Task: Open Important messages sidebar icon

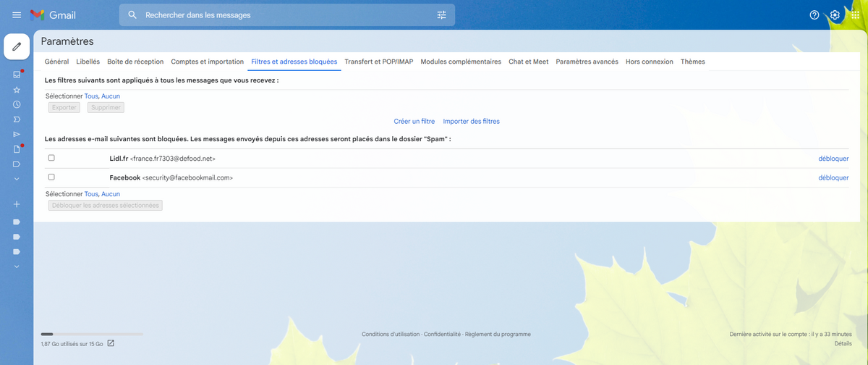Action: tap(17, 119)
